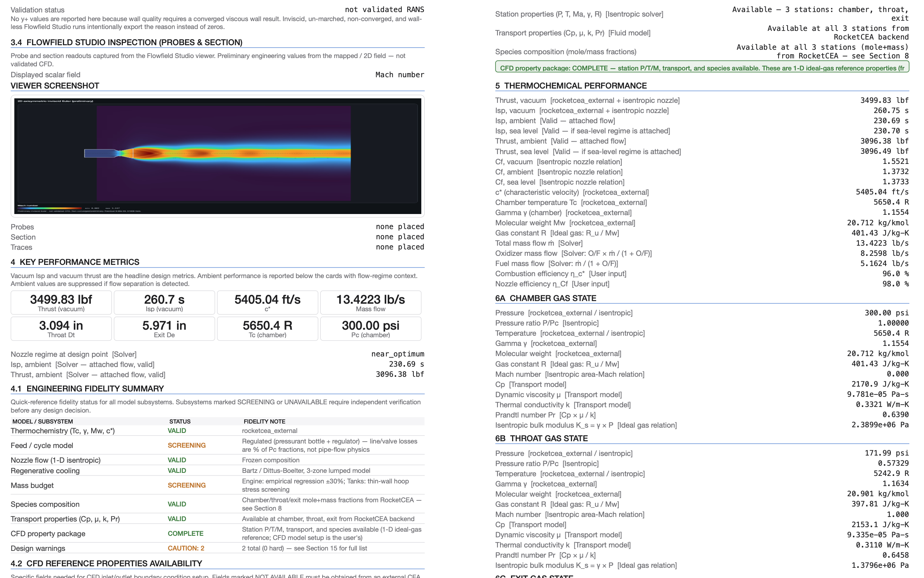Click the 'none placed' value in the Probes row
The height and width of the screenshot is (578, 924).
400,227
